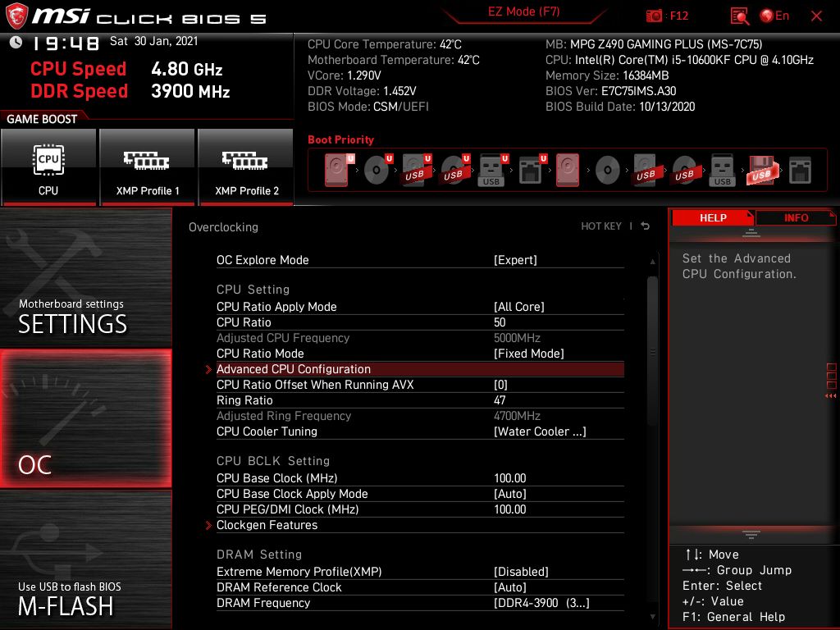Select the UEFI CD/DVD boot device icon
840x630 pixels.
click(377, 170)
